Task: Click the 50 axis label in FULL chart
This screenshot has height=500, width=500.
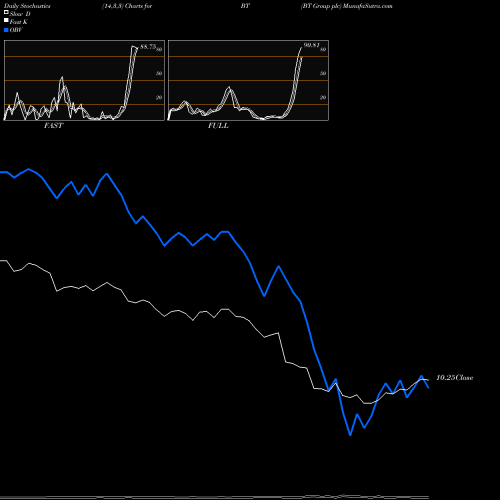Action: coord(323,73)
